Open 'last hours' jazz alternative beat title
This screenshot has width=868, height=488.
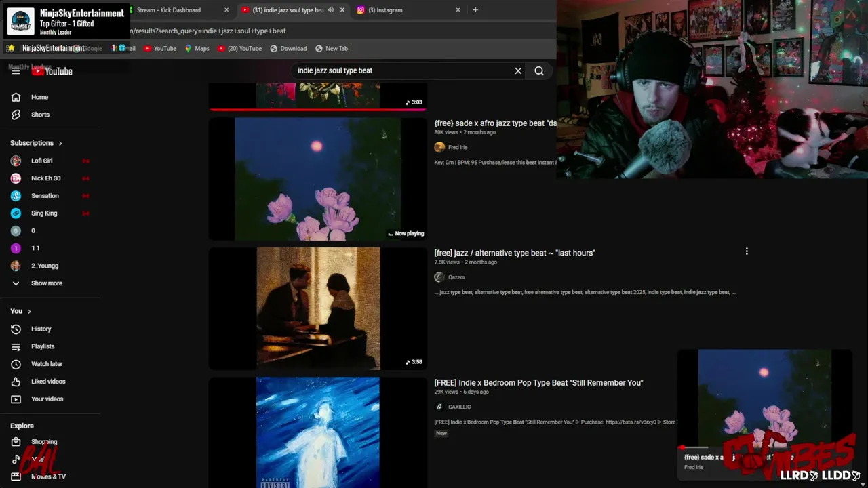[515, 253]
